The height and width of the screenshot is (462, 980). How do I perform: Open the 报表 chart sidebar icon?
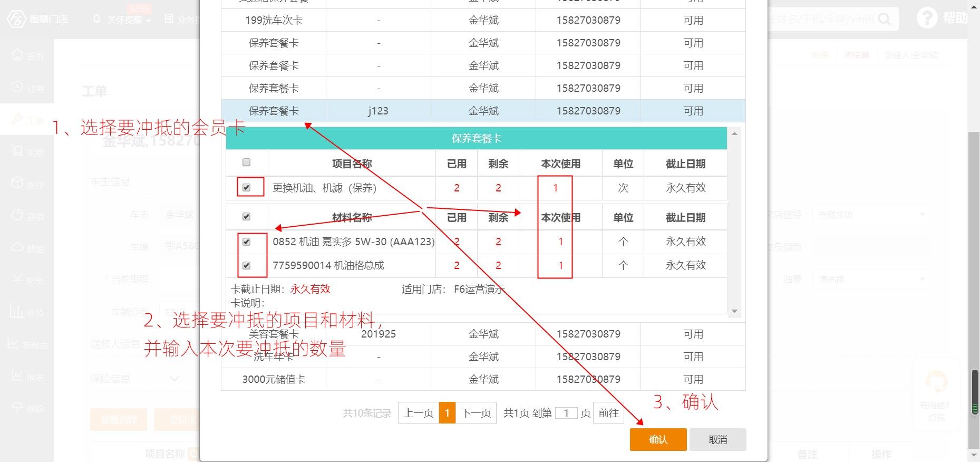(17, 376)
